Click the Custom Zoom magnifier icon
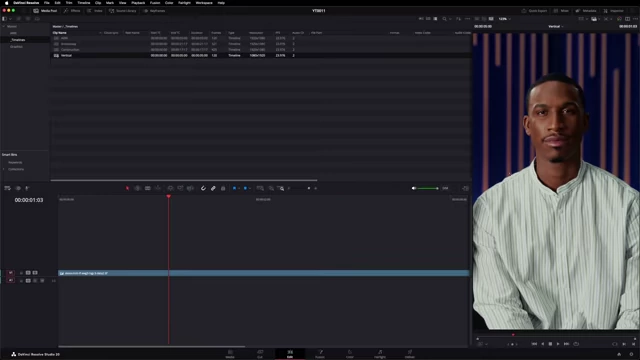The width and height of the screenshot is (640, 360). (281, 188)
